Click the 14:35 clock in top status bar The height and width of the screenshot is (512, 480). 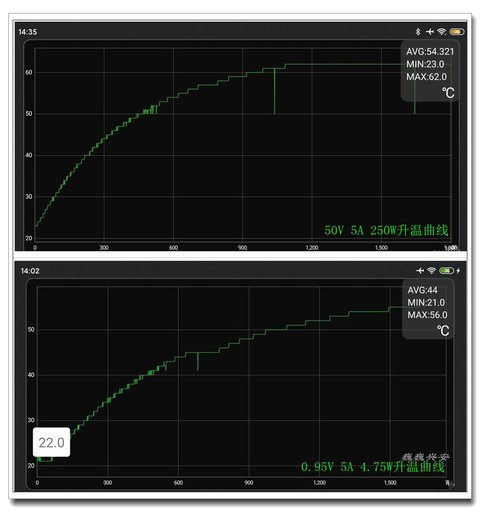click(28, 32)
